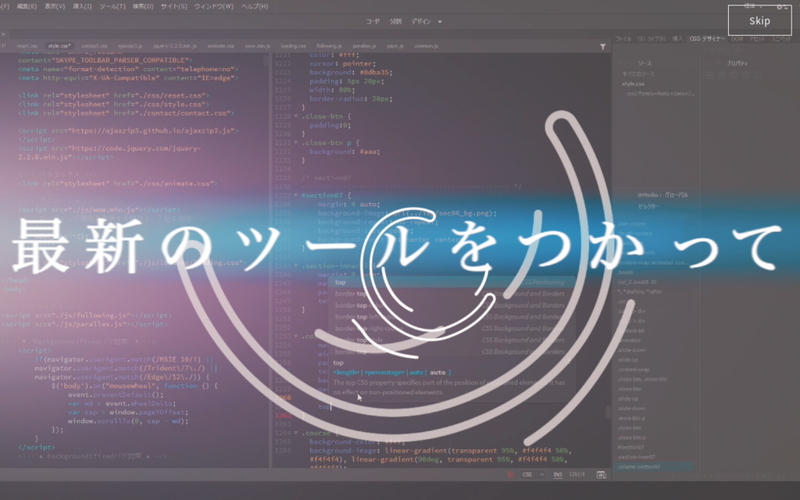This screenshot has width=800, height=500.
Task: Switch to the CSS デザイナー panel tab
Action: [x=707, y=39]
